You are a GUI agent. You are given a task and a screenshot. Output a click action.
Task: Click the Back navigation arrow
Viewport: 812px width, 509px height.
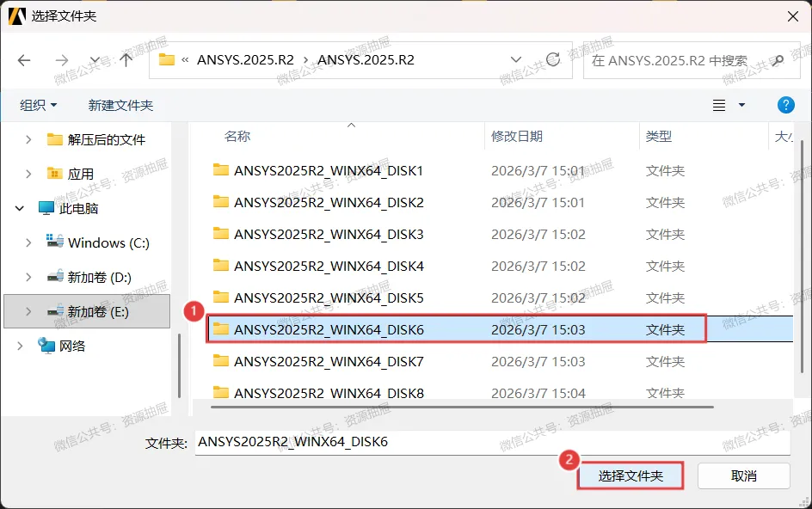click(x=24, y=60)
